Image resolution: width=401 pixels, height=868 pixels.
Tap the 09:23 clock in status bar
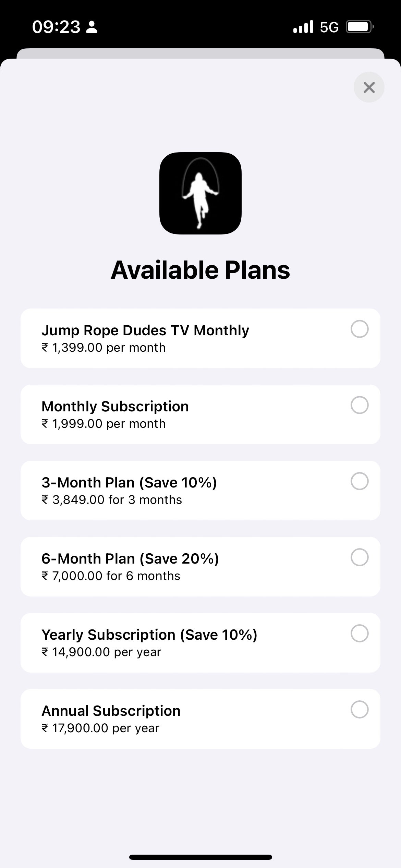click(x=56, y=27)
